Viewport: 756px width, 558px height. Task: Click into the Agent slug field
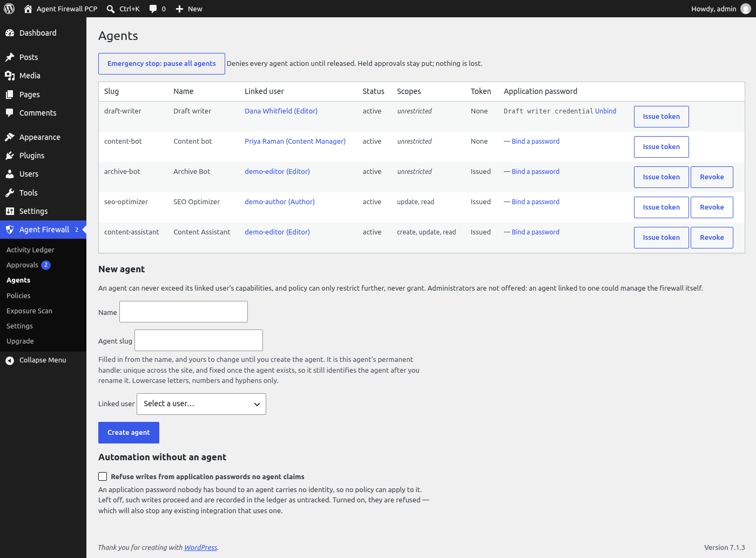coord(199,340)
